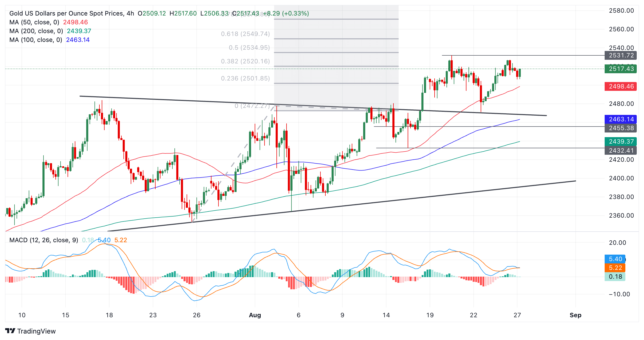Screen dimensions: 644x340
Task: Click the MACD histogram label 0.18
Action: tap(615, 277)
